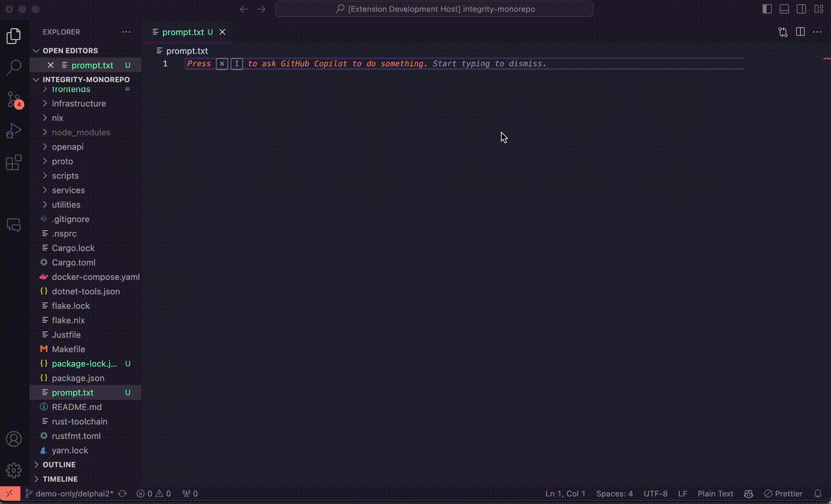Screen dimensions: 831x504
Task: Collapse the INTEGRITY-MONOREPO folder section
Action: (85, 80)
